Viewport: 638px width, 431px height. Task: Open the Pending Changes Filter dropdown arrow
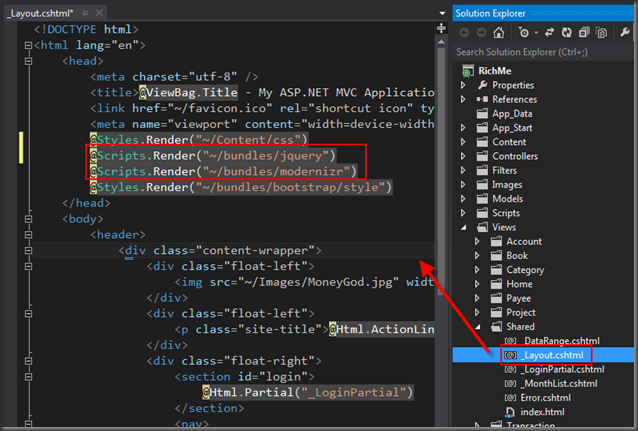pos(536,33)
